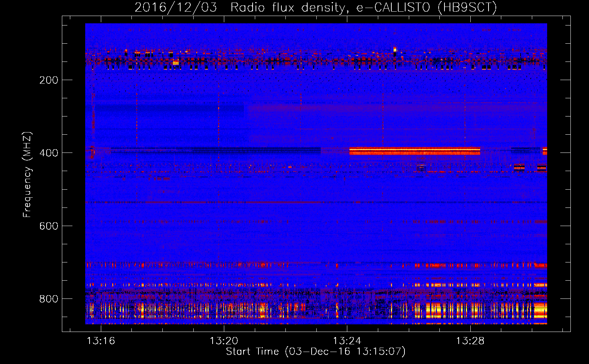Click the "Frequency (MHZ)" axis label
Screen dimensions: 589x364
tap(27, 175)
